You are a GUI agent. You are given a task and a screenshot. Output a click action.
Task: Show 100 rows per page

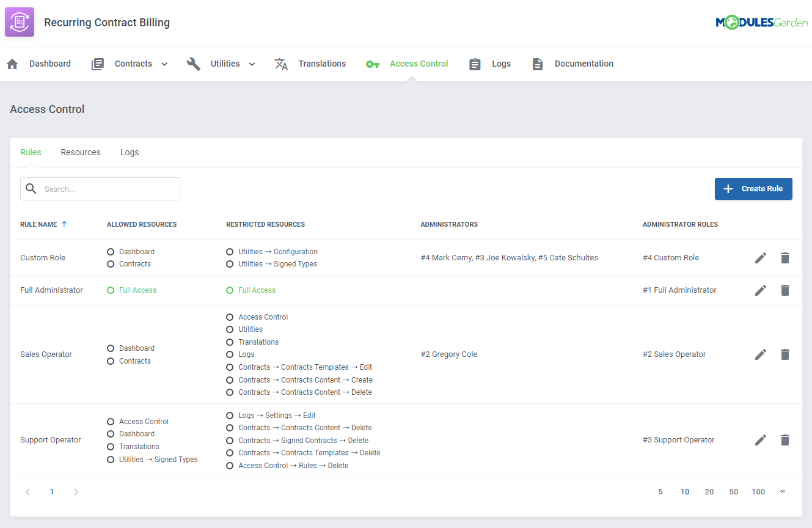coord(758,492)
